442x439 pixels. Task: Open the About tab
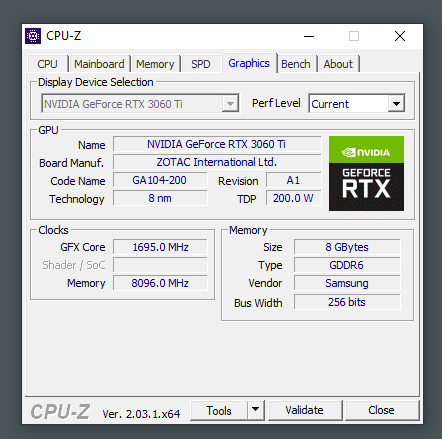point(338,64)
